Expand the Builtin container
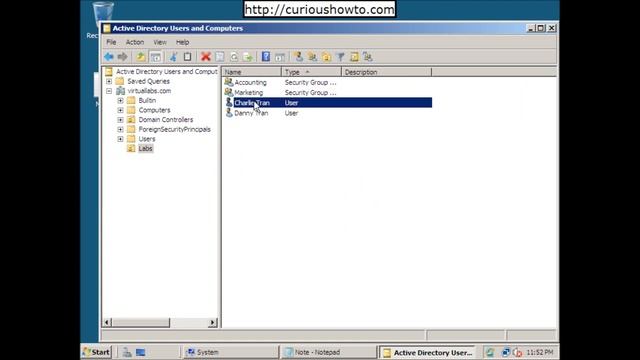Image resolution: width=640 pixels, height=360 pixels. (x=120, y=100)
